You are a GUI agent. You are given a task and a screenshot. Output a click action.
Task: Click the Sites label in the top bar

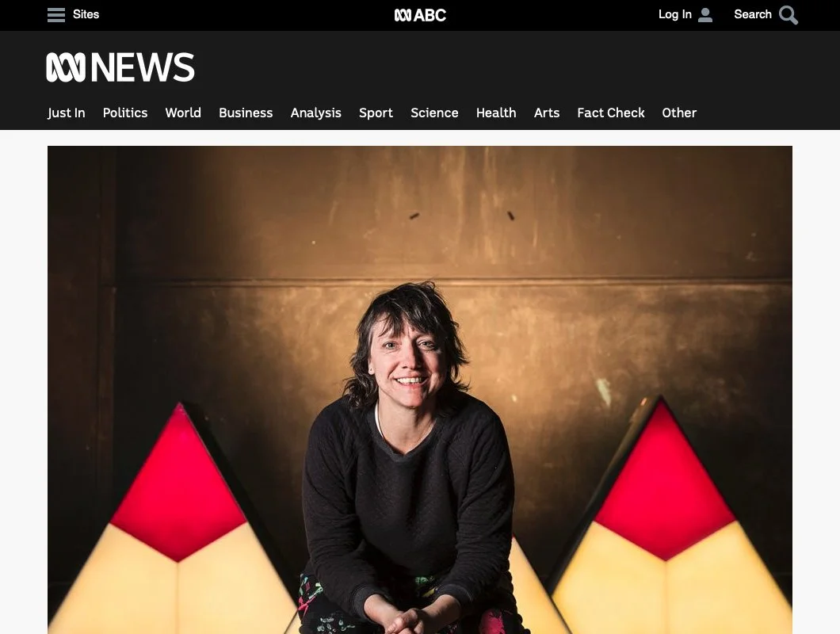pyautogui.click(x=86, y=14)
